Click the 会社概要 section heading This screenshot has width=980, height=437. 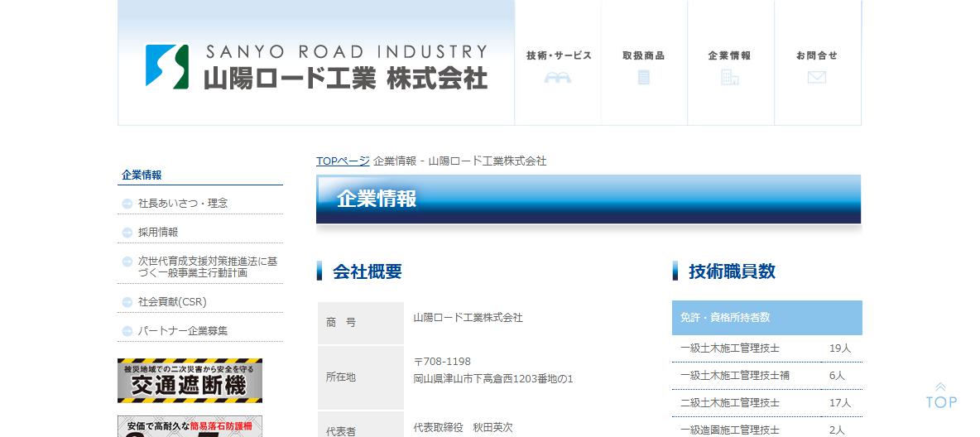click(x=367, y=271)
